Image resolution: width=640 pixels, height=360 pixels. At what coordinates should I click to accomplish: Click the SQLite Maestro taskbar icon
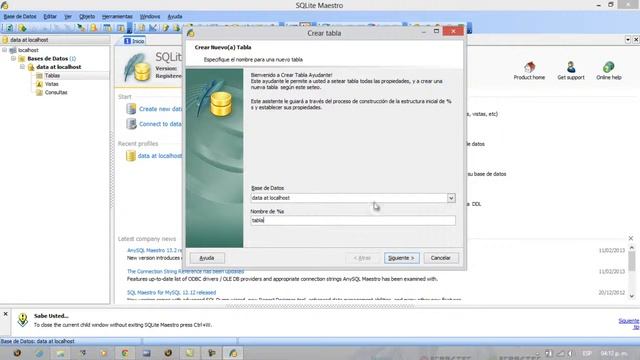(233, 353)
